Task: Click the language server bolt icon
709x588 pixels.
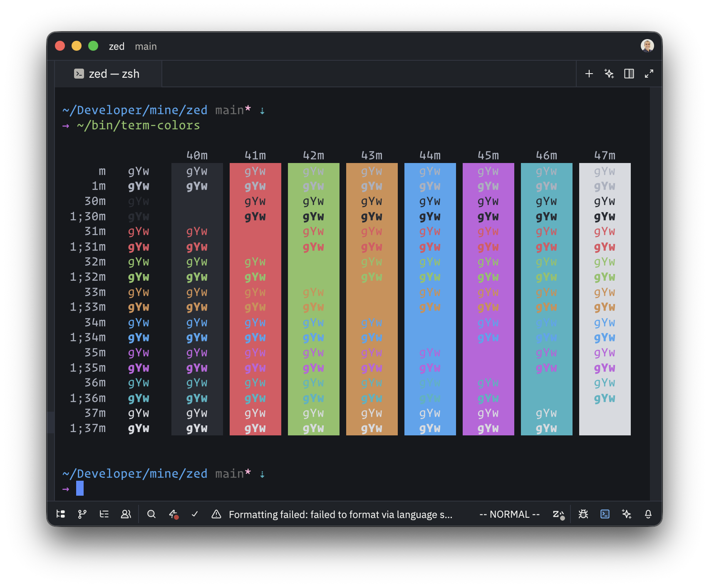Action: click(x=174, y=514)
